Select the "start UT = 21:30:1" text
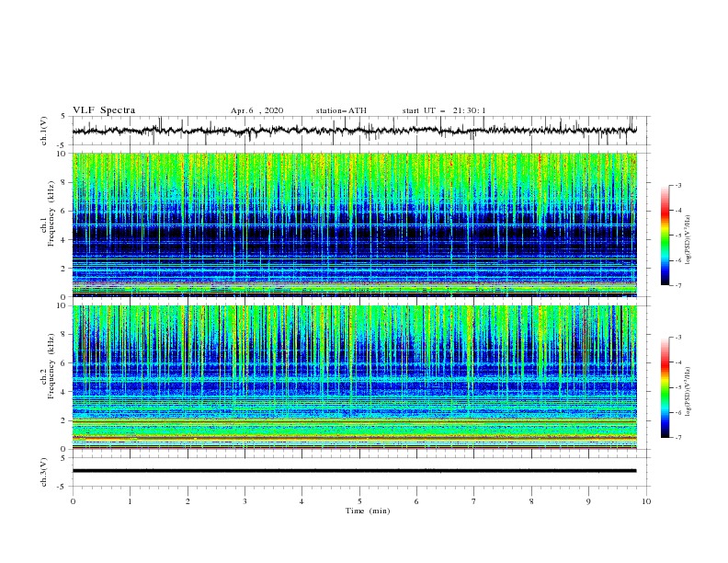The height and width of the screenshot is (563, 728). [x=444, y=110]
